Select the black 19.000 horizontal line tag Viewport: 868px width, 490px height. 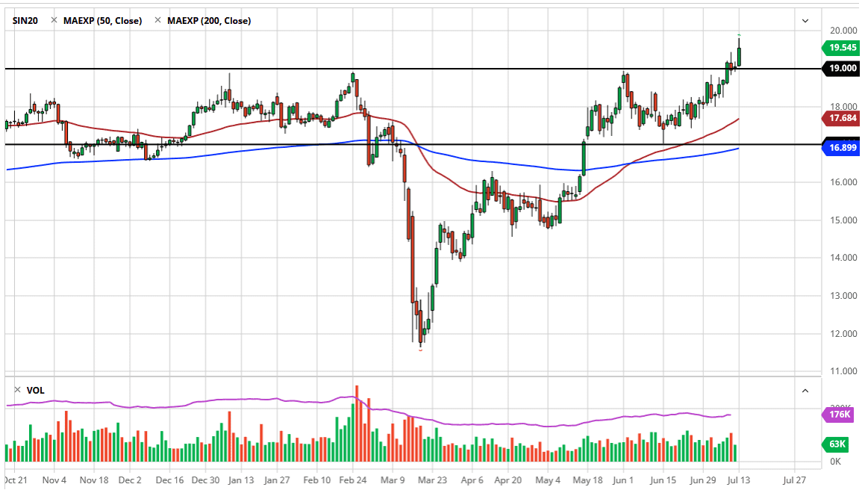coord(842,69)
